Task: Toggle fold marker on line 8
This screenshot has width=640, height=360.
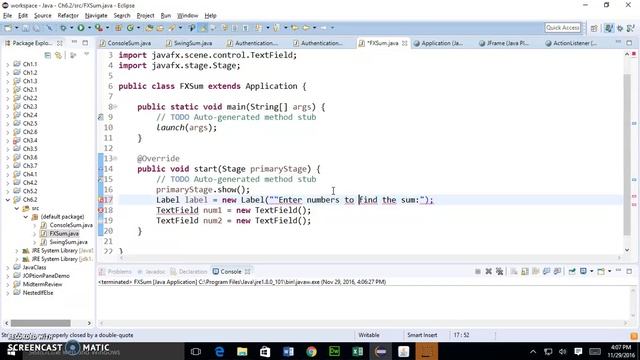Action: [116, 107]
